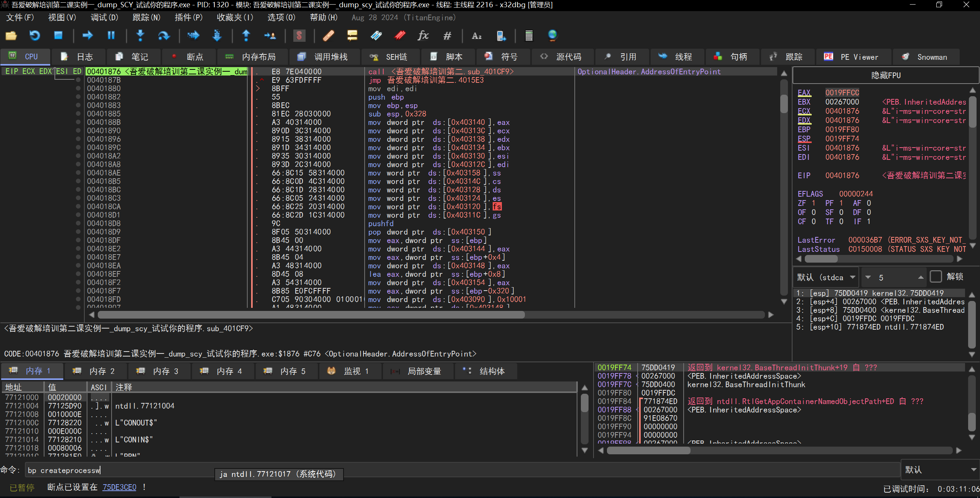980x498 pixels.
Task: Toggle breakpoint bullet at address 004018D8
Action: (78, 224)
